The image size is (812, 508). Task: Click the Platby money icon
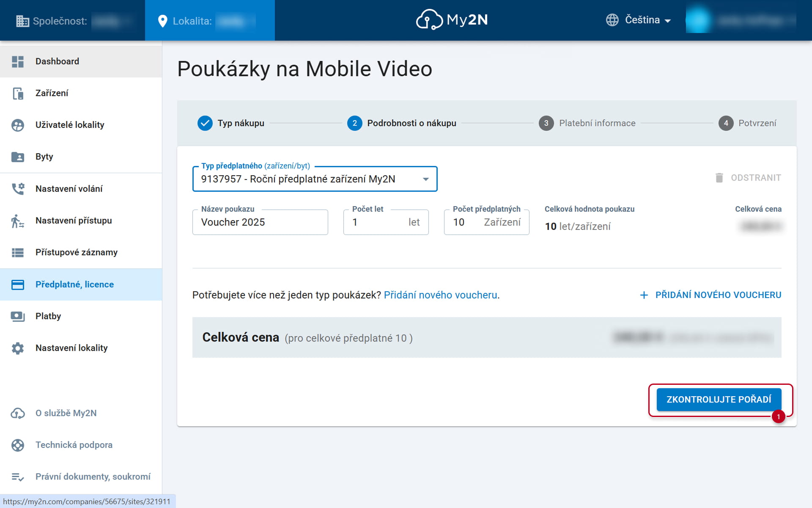pyautogui.click(x=18, y=316)
